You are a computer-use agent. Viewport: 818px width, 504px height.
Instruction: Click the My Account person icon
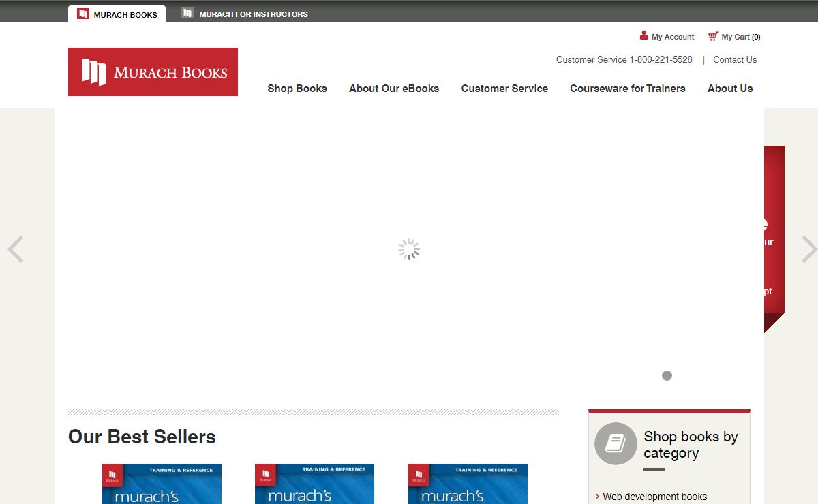coord(643,35)
